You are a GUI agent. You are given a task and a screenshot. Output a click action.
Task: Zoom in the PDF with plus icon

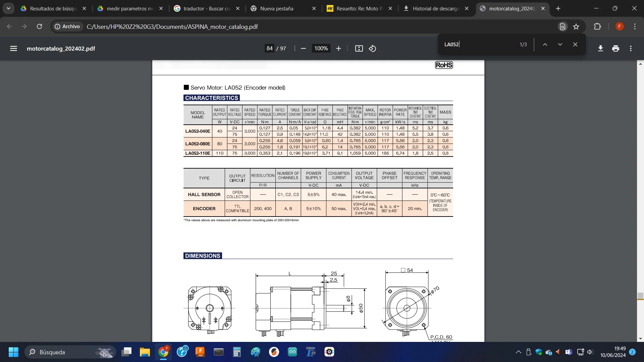point(338,49)
